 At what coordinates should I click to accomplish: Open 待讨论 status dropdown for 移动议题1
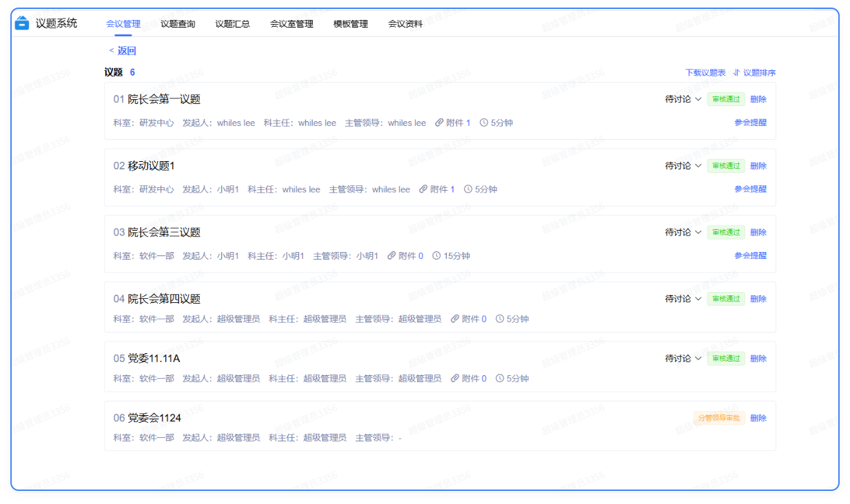(x=683, y=166)
